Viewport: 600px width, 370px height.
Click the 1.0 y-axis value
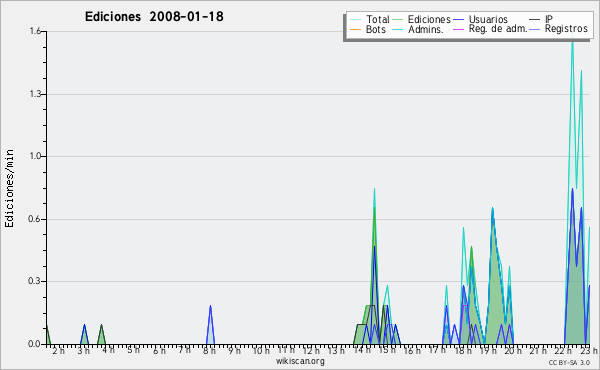pyautogui.click(x=35, y=156)
